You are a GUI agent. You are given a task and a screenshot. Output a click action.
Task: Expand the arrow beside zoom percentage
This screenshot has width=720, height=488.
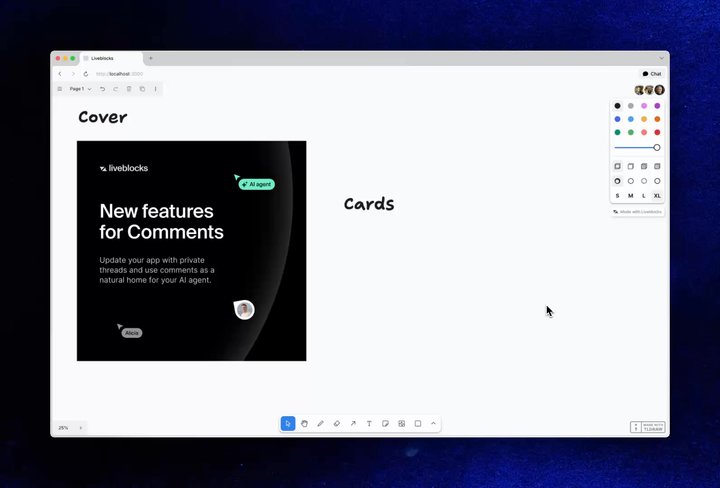point(81,428)
